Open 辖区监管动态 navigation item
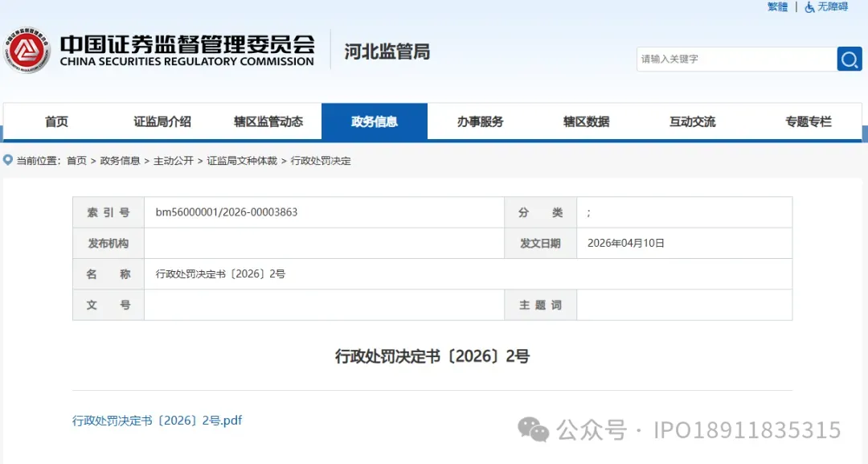This screenshot has height=464, width=868. click(268, 121)
